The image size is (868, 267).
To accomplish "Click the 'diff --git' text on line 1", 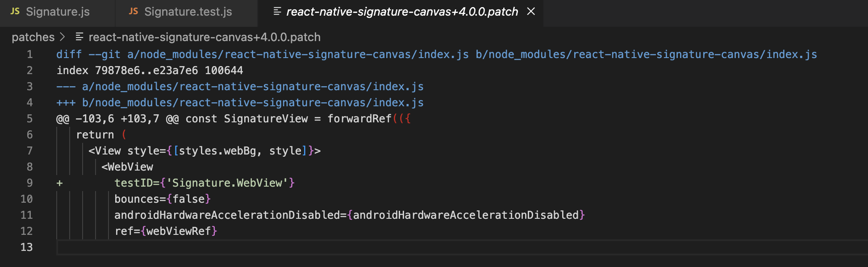I will [x=88, y=54].
